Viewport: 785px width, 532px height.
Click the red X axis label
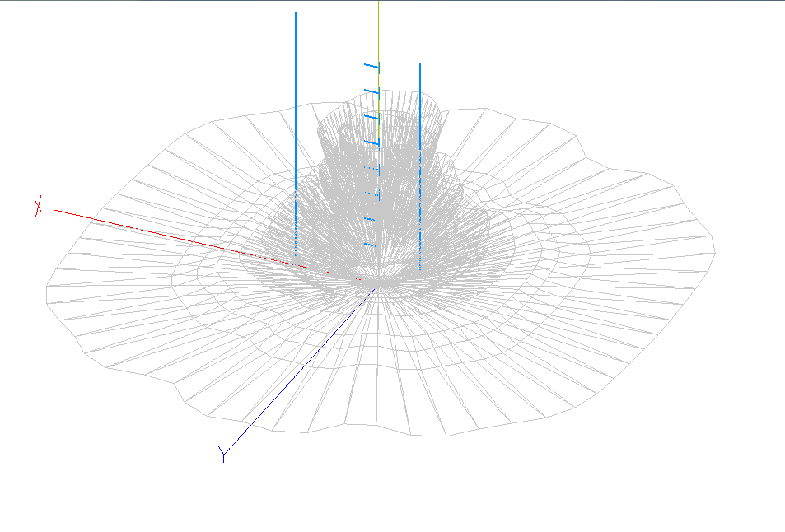pyautogui.click(x=38, y=207)
